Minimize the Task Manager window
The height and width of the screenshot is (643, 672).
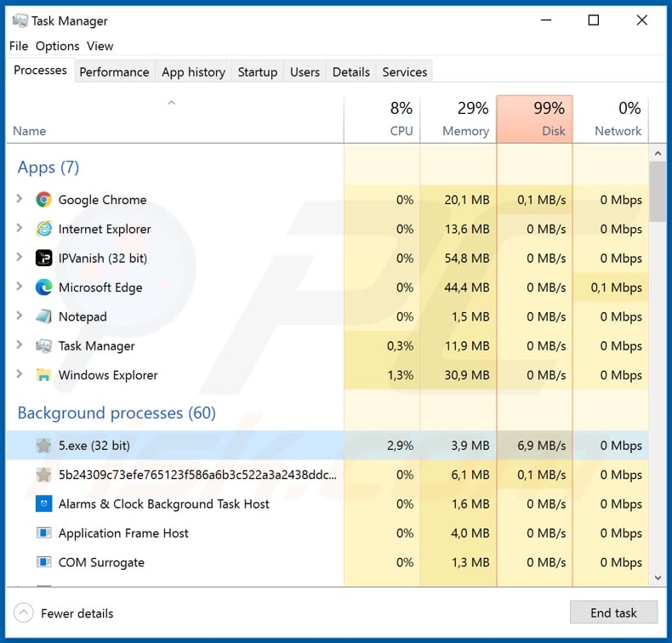point(546,20)
